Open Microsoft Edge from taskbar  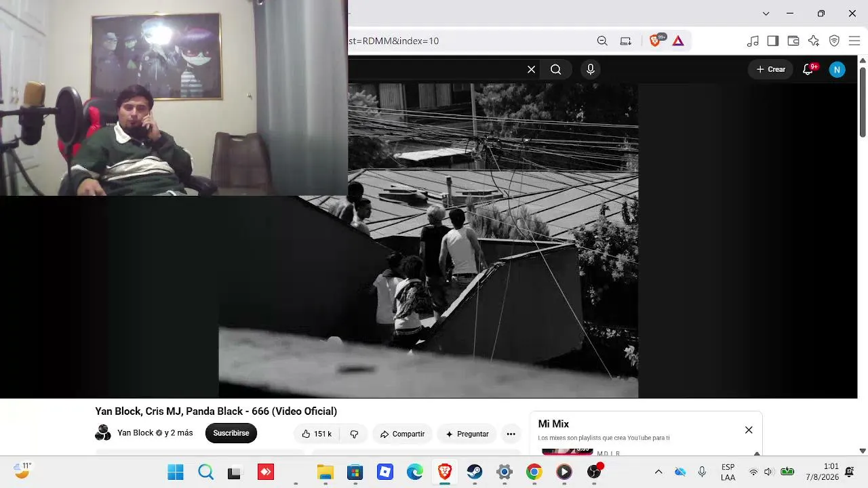click(415, 472)
